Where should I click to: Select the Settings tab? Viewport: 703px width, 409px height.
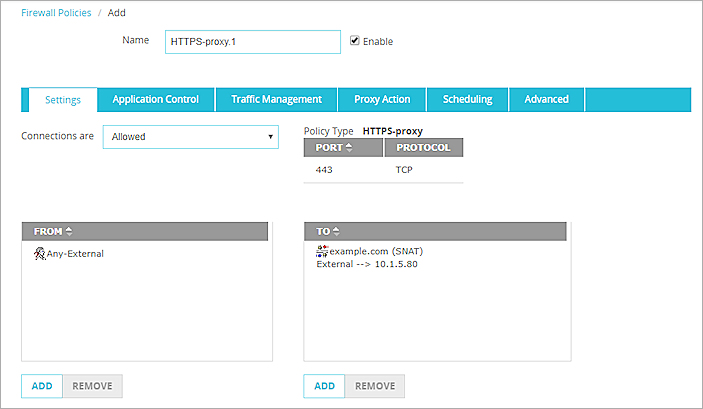60,100
